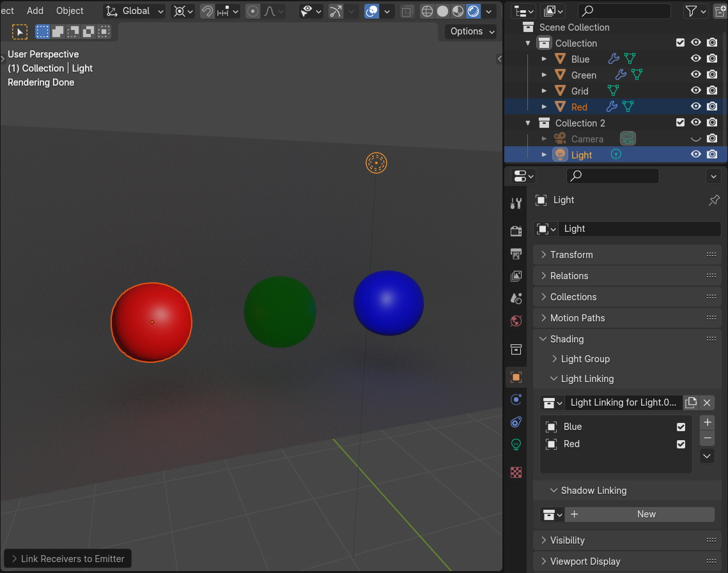Collapse Collection 2 in the outliner
728x573 pixels.
pyautogui.click(x=528, y=123)
